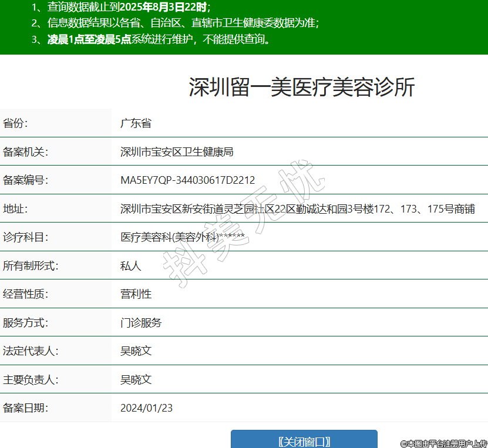The width and height of the screenshot is (488, 448).
Task: Click the business nature value 营利性
Action: pyautogui.click(x=136, y=294)
